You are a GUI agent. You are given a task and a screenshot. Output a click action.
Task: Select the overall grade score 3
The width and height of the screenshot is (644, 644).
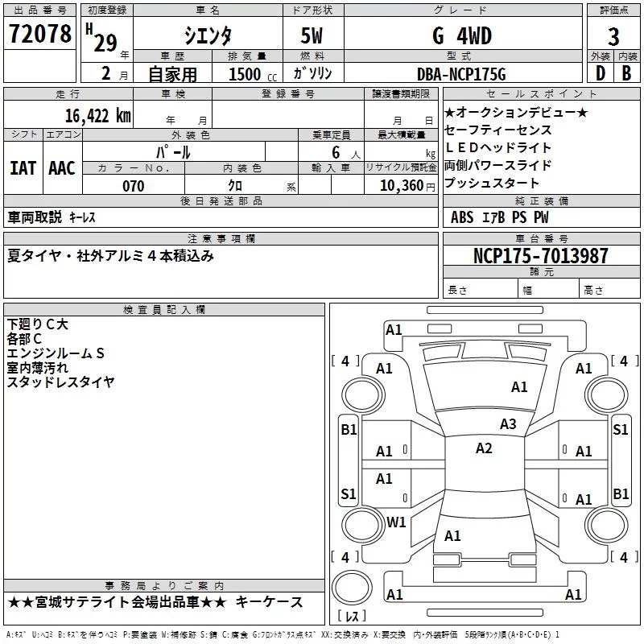[x=613, y=37]
